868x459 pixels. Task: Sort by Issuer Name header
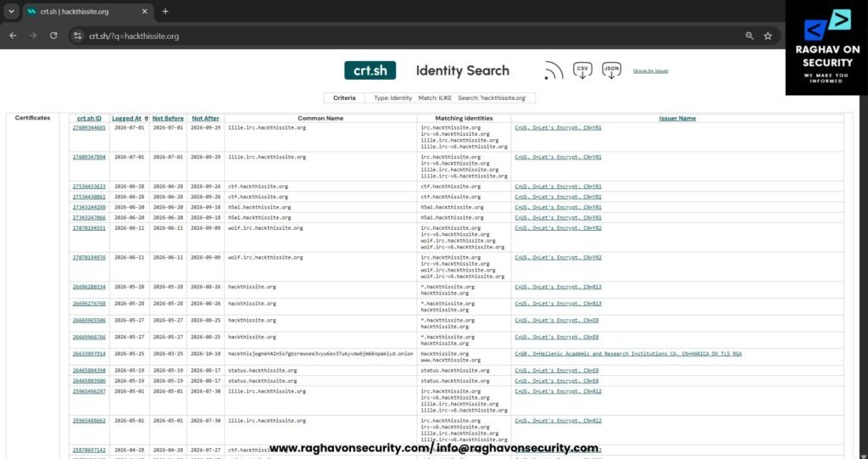coord(677,118)
